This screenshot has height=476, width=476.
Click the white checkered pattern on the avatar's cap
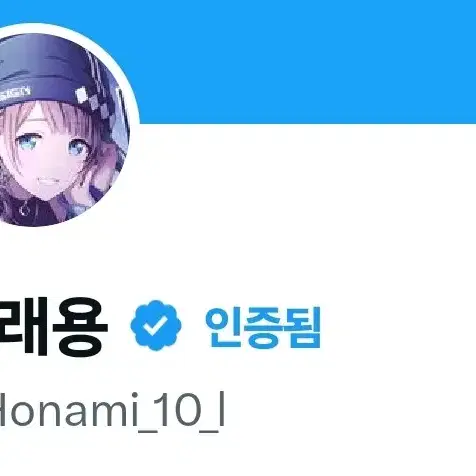(92, 100)
